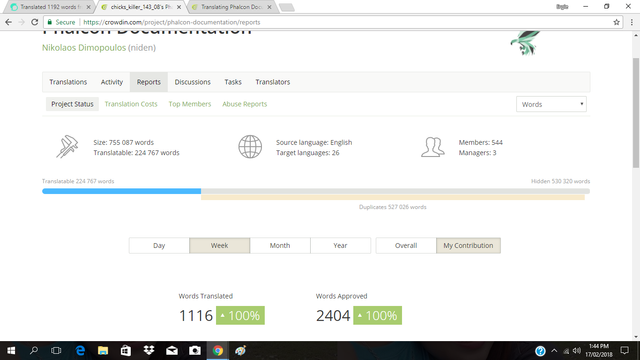Select the Day period toggle
The width and height of the screenshot is (640, 360).
[159, 246]
